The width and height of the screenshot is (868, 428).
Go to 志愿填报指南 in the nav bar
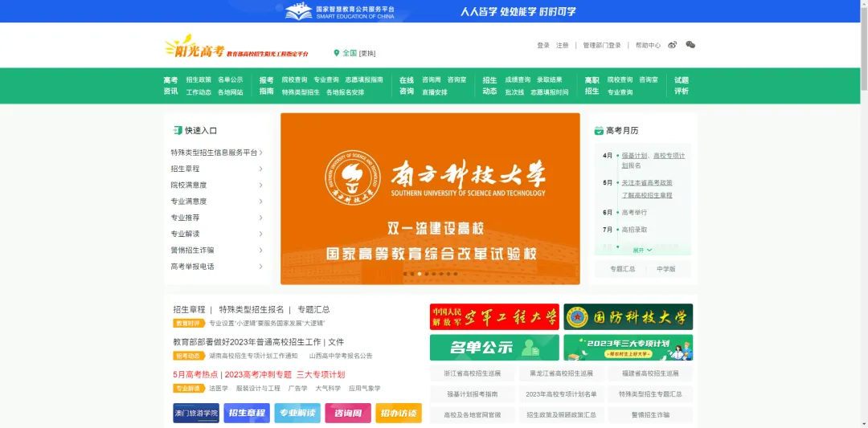click(364, 79)
